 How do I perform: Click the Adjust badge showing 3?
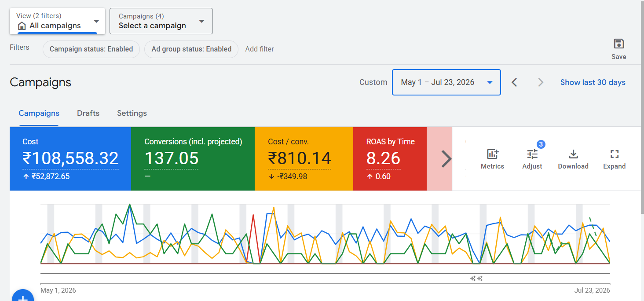(541, 144)
